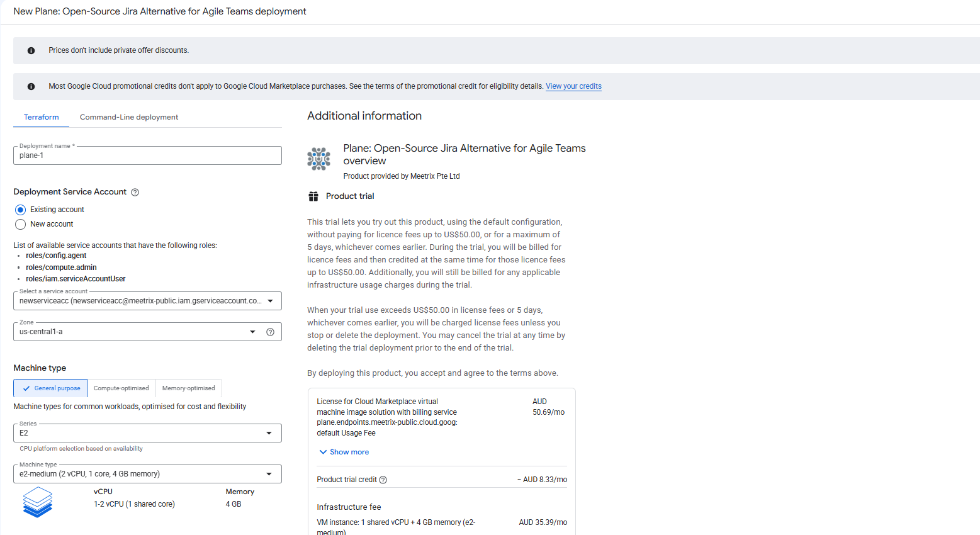This screenshot has height=535, width=980.
Task: Click the AUD 50.69/mo licence price
Action: (549, 407)
